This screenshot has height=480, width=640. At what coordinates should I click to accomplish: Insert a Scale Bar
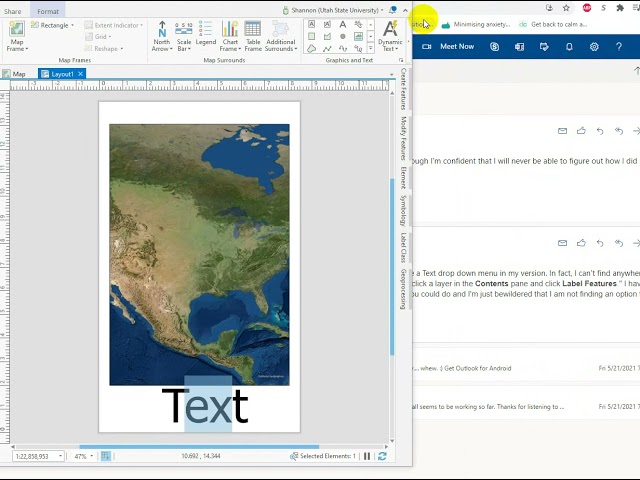[x=184, y=36]
